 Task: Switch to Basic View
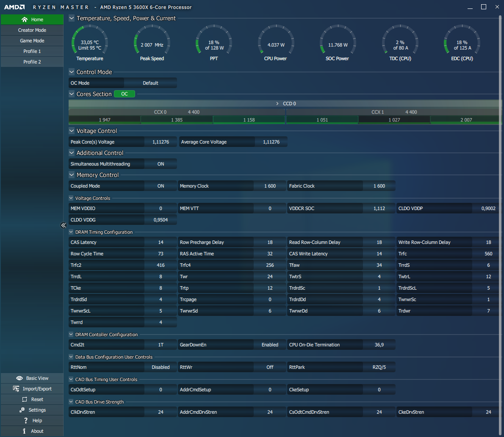click(32, 378)
